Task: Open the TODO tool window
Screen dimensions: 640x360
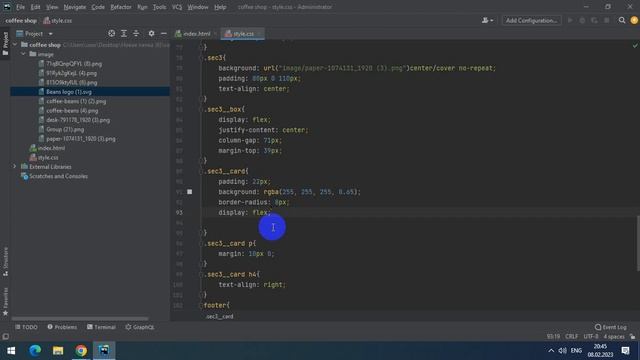Action: 27,327
